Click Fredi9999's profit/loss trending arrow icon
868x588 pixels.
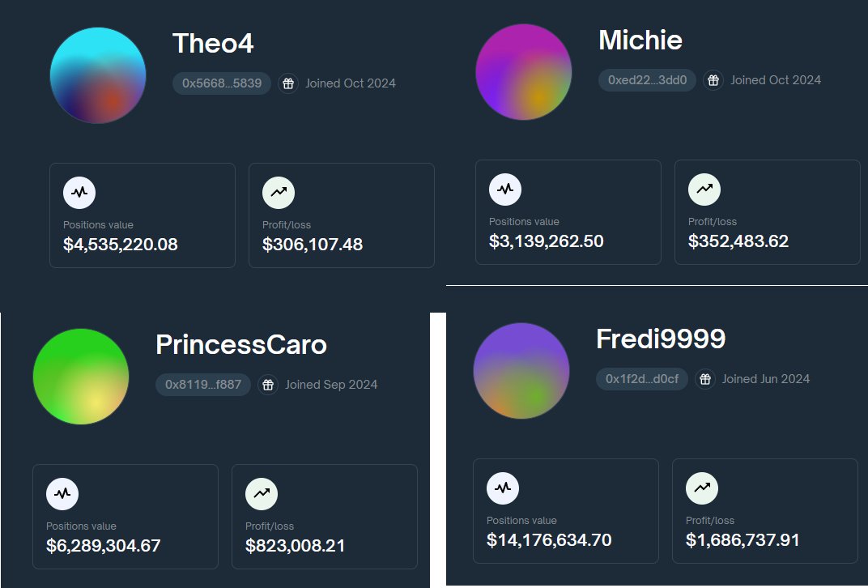pyautogui.click(x=702, y=488)
